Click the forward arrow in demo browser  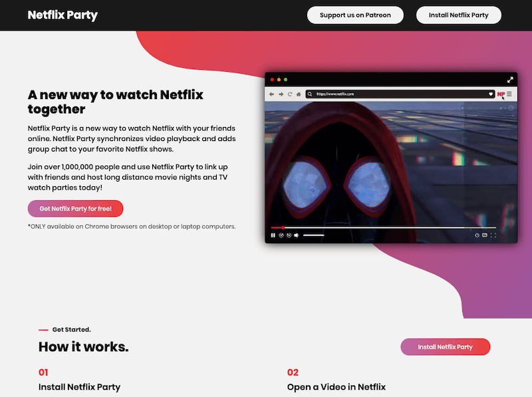[x=281, y=94]
